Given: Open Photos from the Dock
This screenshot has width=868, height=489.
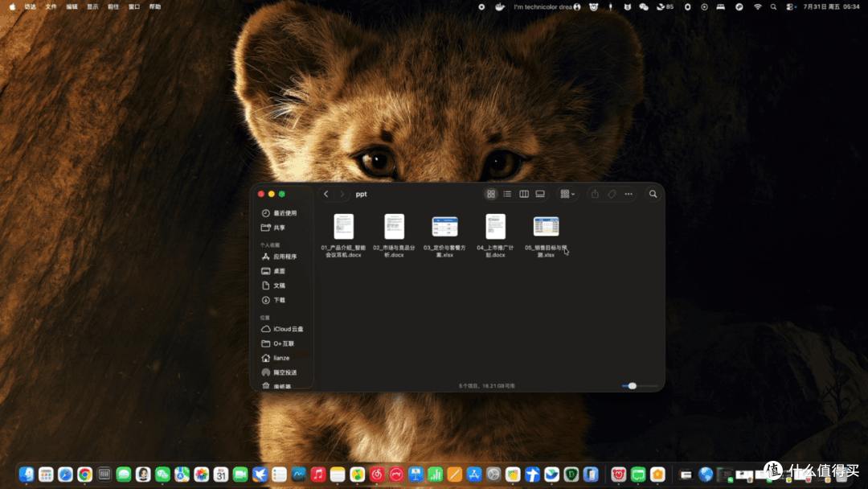Looking at the screenshot, I should [202, 474].
